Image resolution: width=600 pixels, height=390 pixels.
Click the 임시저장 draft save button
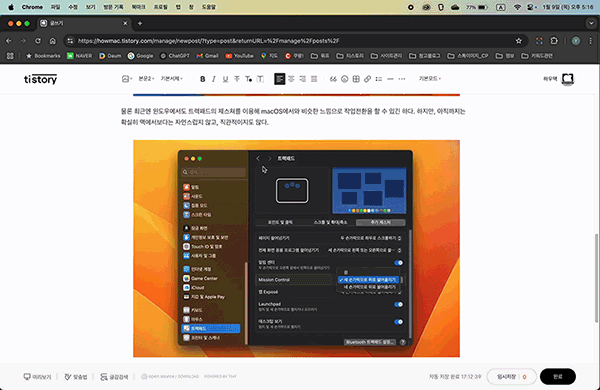coord(506,377)
